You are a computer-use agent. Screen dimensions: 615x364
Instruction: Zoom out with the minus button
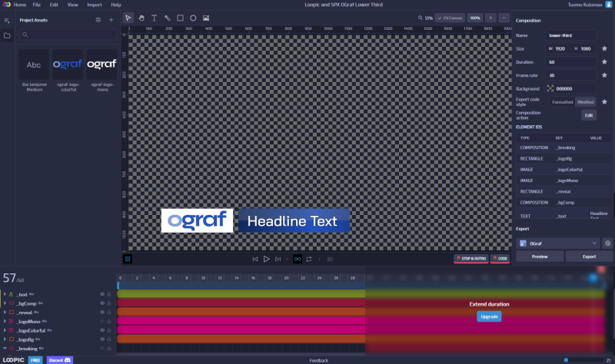[x=504, y=18]
